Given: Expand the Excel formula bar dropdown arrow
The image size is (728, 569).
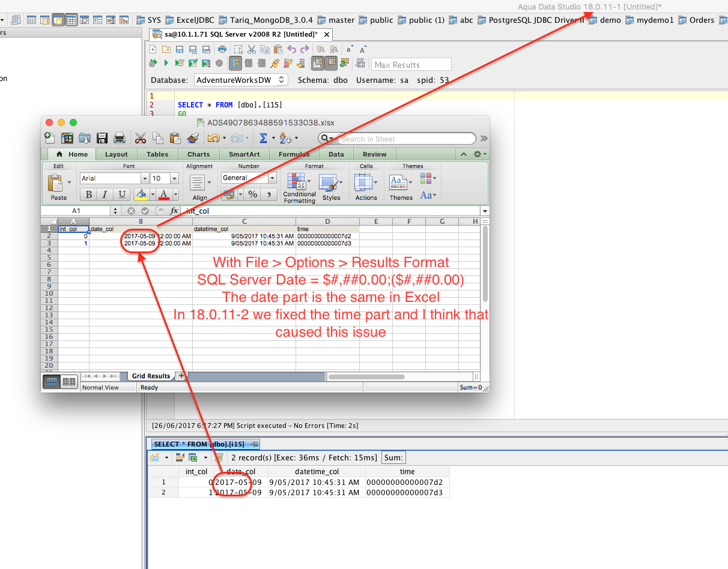Looking at the screenshot, I should [x=485, y=211].
